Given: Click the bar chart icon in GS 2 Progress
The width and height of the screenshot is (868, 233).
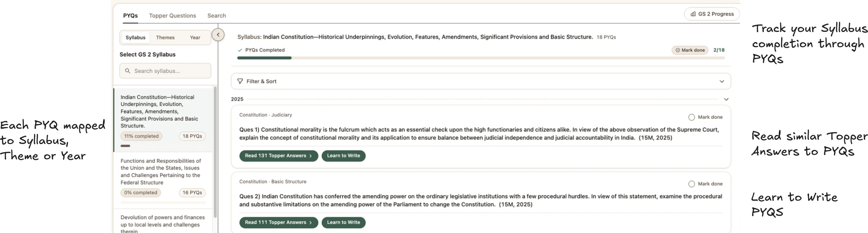Looking at the screenshot, I should tap(693, 14).
